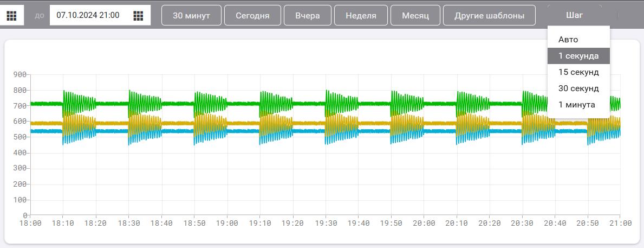Click the 19:00 label on the time axis

(x=227, y=223)
